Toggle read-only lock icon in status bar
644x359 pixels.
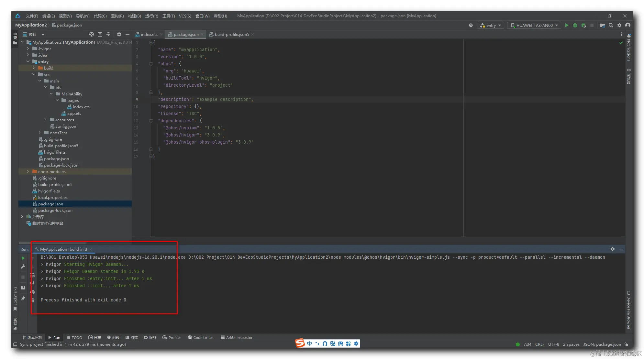[627, 344]
